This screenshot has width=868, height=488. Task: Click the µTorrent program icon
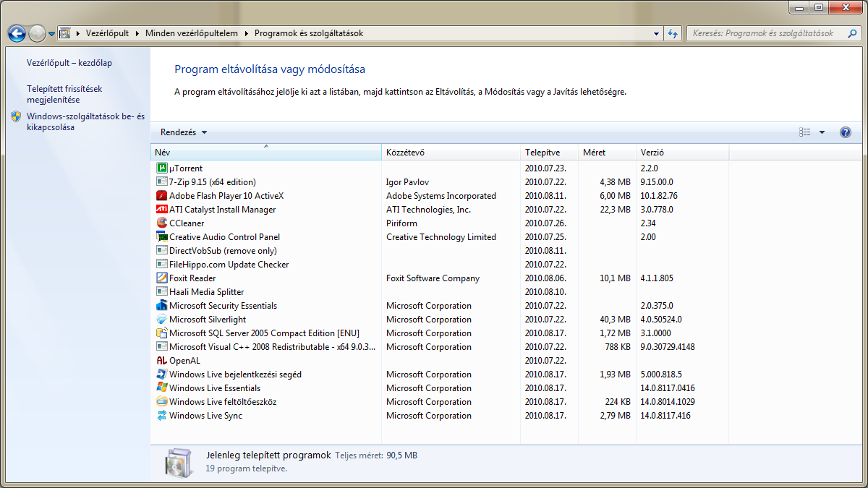point(162,168)
